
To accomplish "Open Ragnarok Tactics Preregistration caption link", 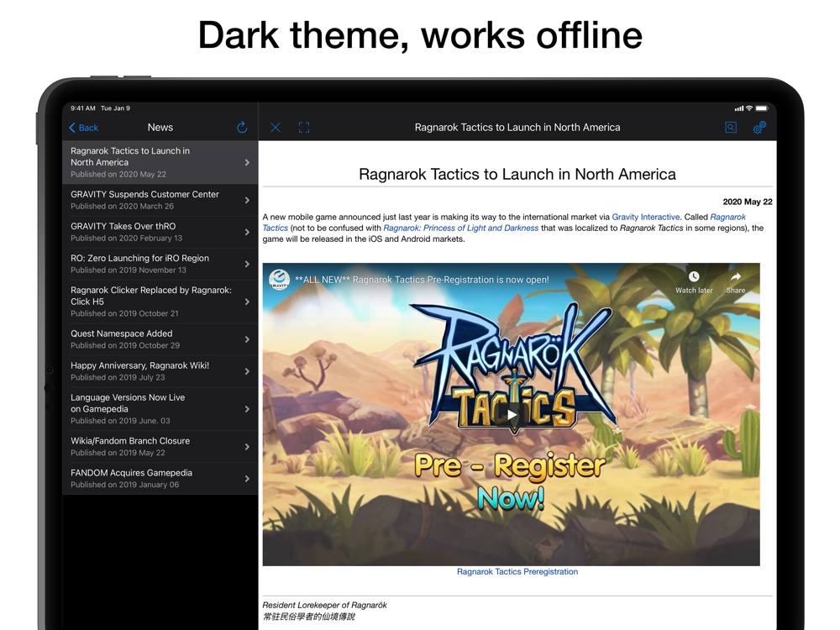I will pyautogui.click(x=517, y=571).
